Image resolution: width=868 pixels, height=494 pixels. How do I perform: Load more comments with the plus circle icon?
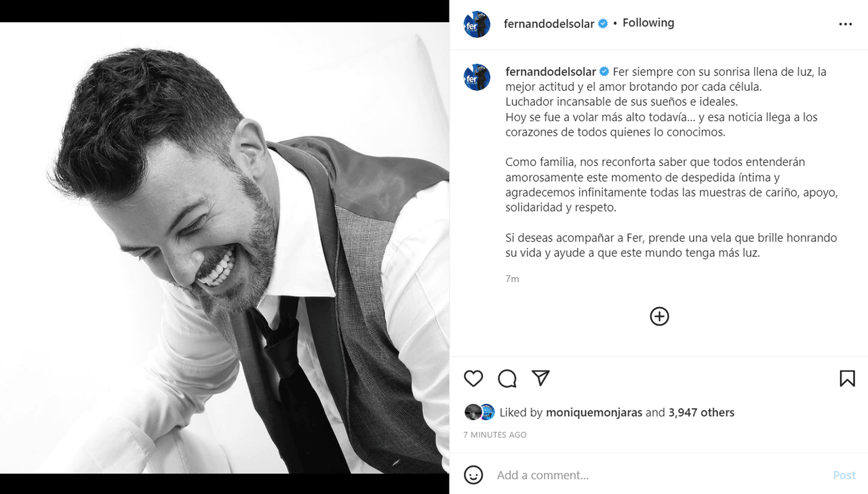(659, 316)
